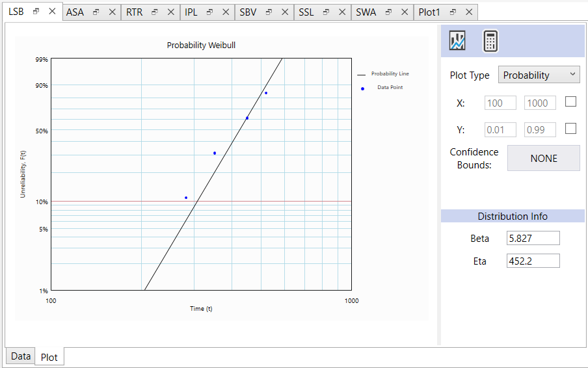Open the calculator icon

(x=490, y=40)
